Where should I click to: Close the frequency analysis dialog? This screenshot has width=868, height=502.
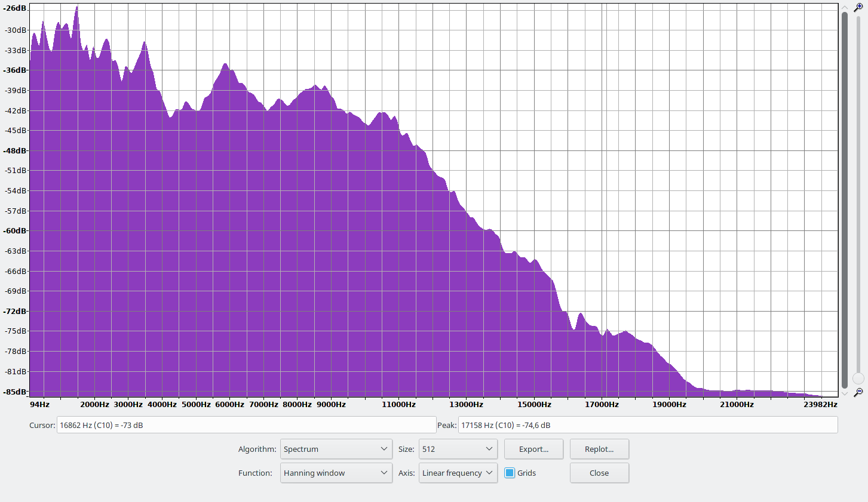599,473
